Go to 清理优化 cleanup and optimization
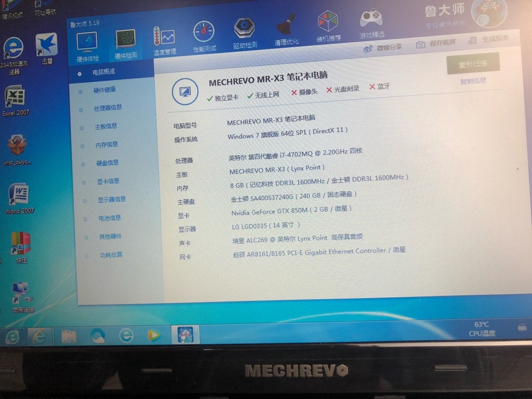Viewport: 532px width, 399px height. tap(287, 29)
